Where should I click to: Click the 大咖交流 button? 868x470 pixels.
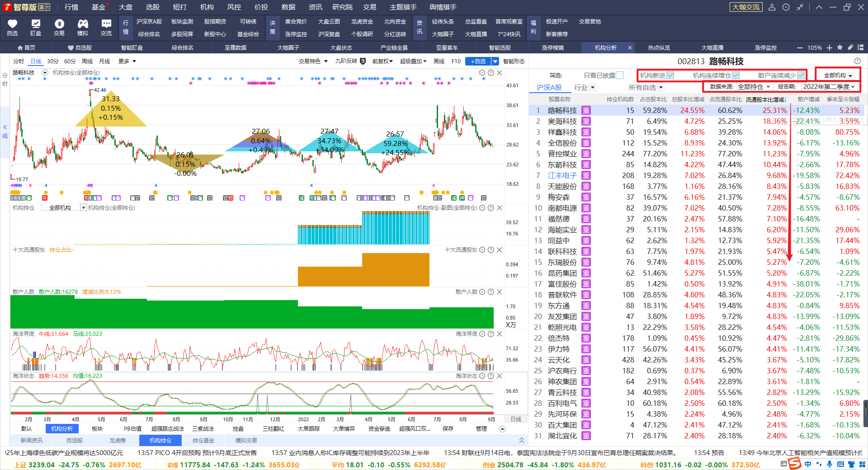point(746,7)
